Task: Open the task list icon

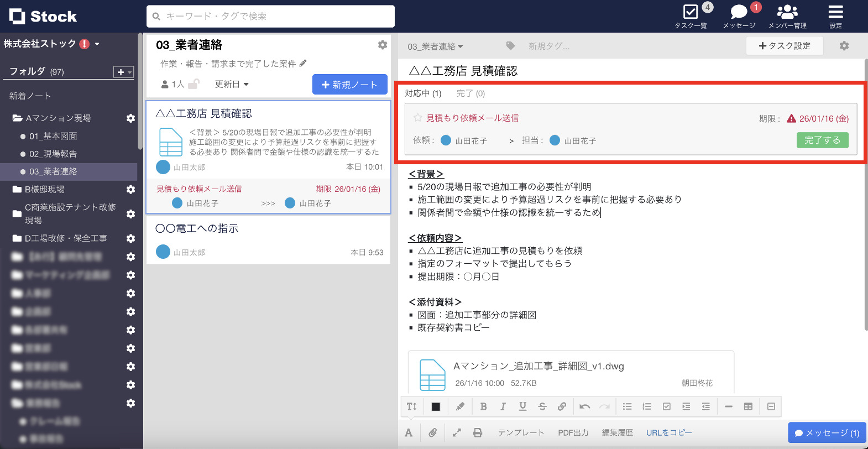Action: pos(691,12)
